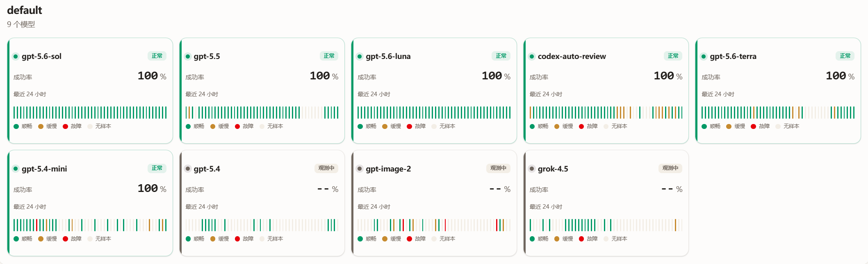Select the gpt-5.6-terra model name
This screenshot has height=264, width=868.
(733, 56)
